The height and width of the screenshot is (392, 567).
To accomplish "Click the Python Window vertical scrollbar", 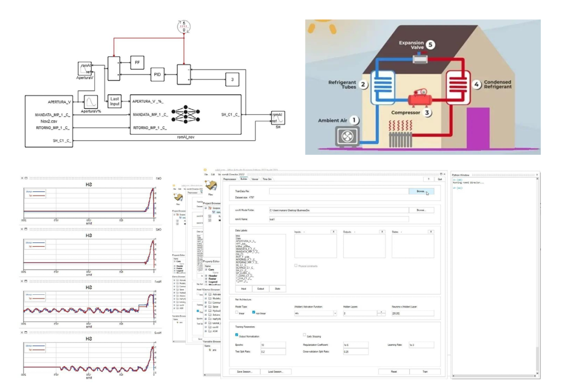I will pyautogui.click(x=537, y=276).
